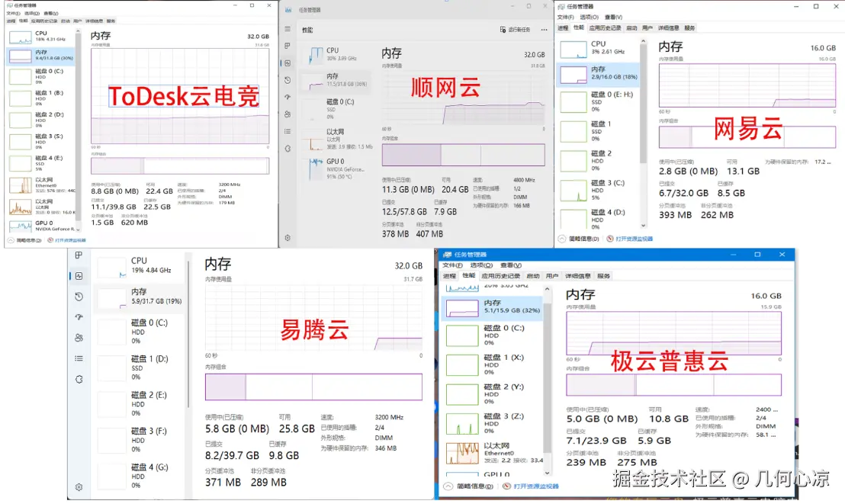Click sidebar scroll-up arrow in 网易云 window
The height and width of the screenshot is (504, 845).
click(x=644, y=42)
